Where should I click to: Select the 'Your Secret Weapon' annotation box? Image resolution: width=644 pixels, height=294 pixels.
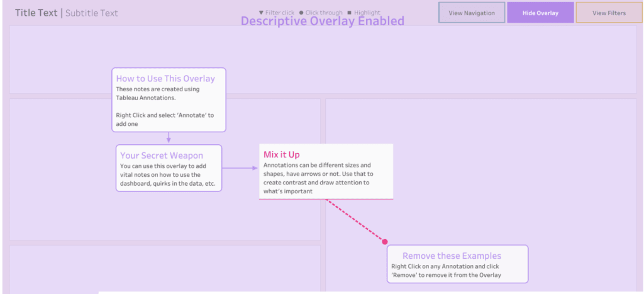click(x=169, y=168)
